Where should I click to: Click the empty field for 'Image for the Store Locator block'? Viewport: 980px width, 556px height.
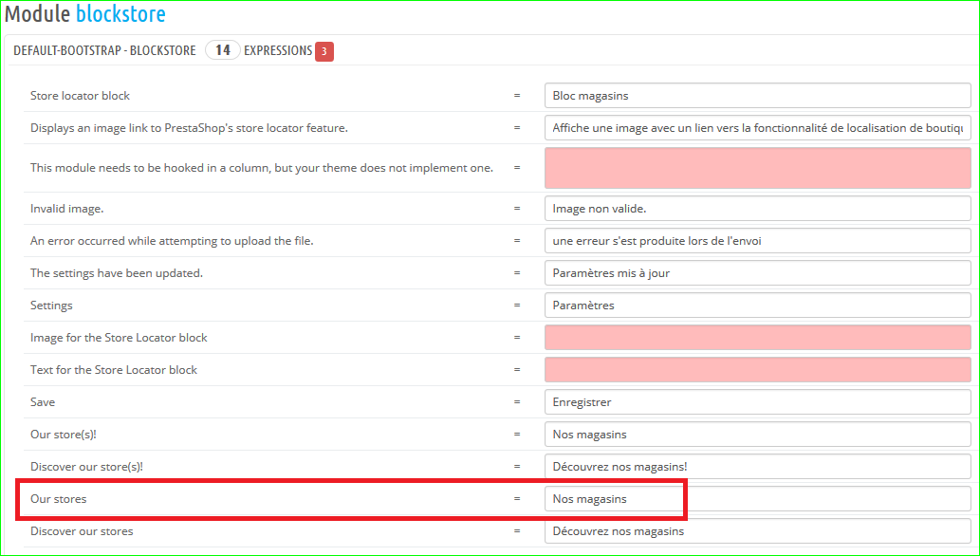pyautogui.click(x=757, y=337)
